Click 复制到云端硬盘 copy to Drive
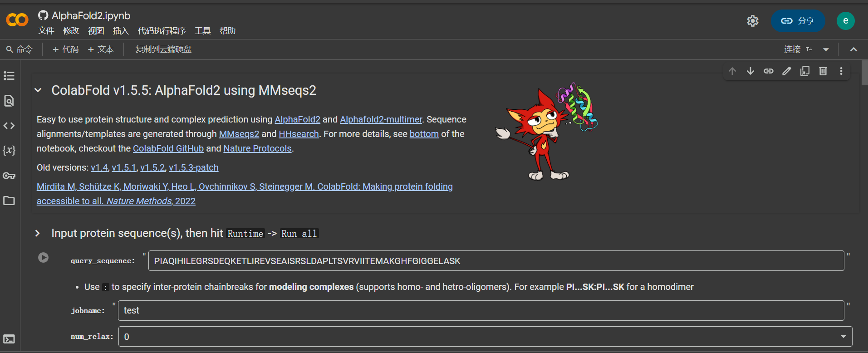 click(x=163, y=49)
